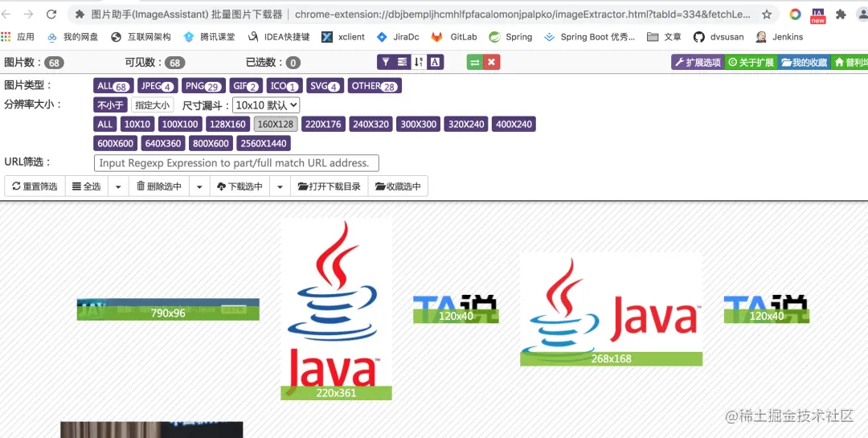The image size is (868, 438).
Task: Open 关于扩展 about extension
Action: coord(751,62)
